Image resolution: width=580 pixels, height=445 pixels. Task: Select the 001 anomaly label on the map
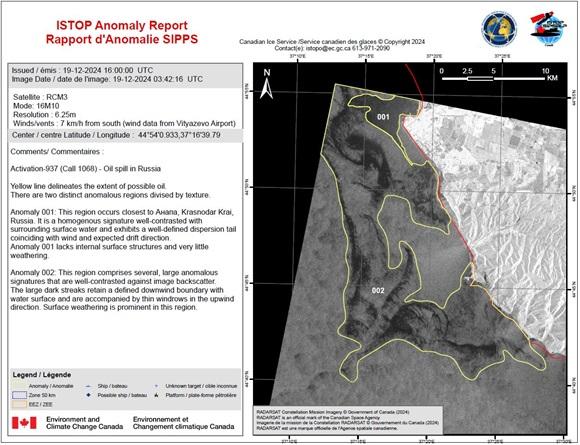[x=383, y=117]
